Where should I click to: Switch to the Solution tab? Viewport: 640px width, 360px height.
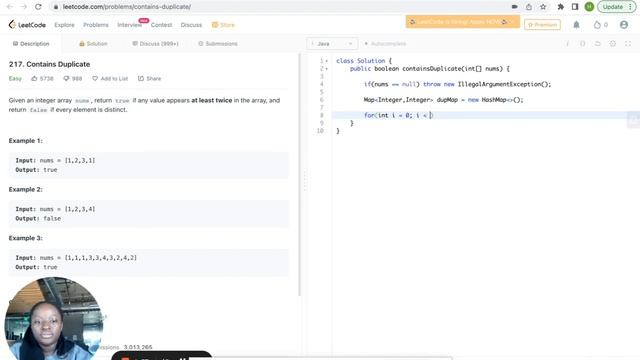[93, 44]
